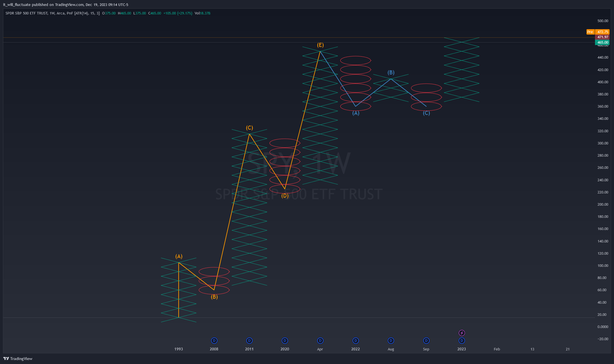
Task: Click the open value O375.00
Action: pos(109,13)
